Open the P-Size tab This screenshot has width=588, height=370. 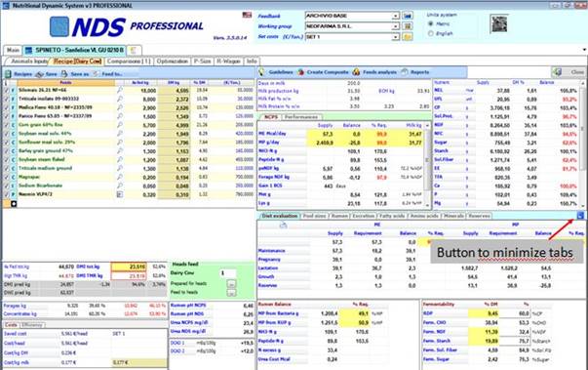(x=203, y=62)
